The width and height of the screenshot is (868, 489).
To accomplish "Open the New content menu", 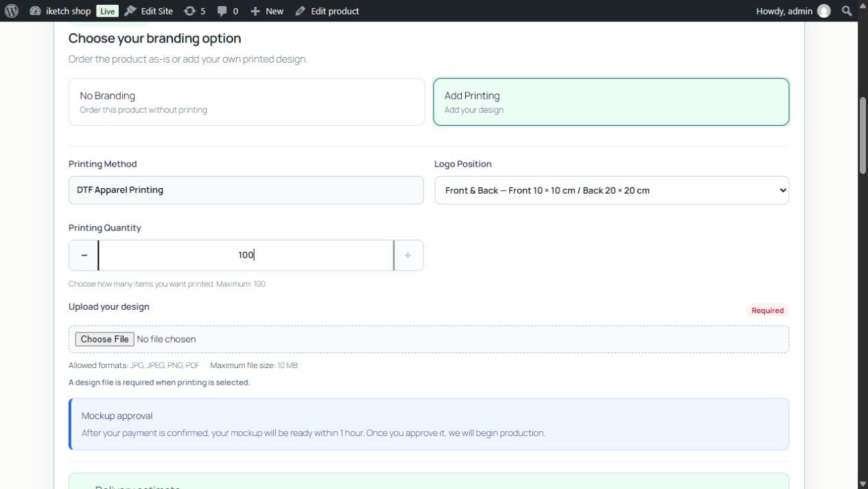I will click(x=267, y=11).
